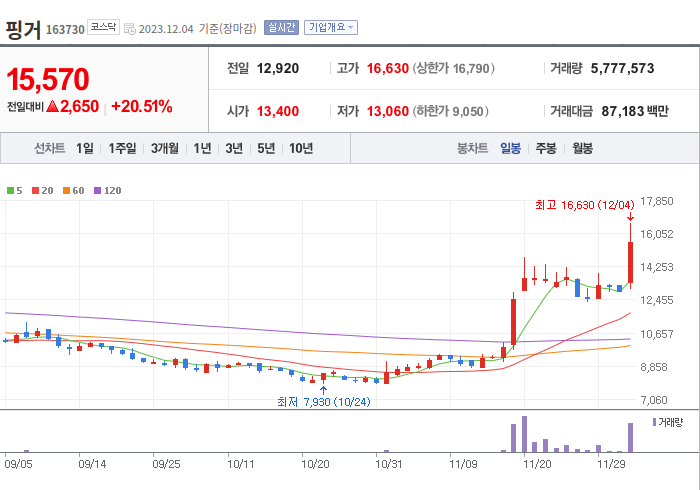
Task: Click the 12,455 price axis label
Action: [x=657, y=300]
